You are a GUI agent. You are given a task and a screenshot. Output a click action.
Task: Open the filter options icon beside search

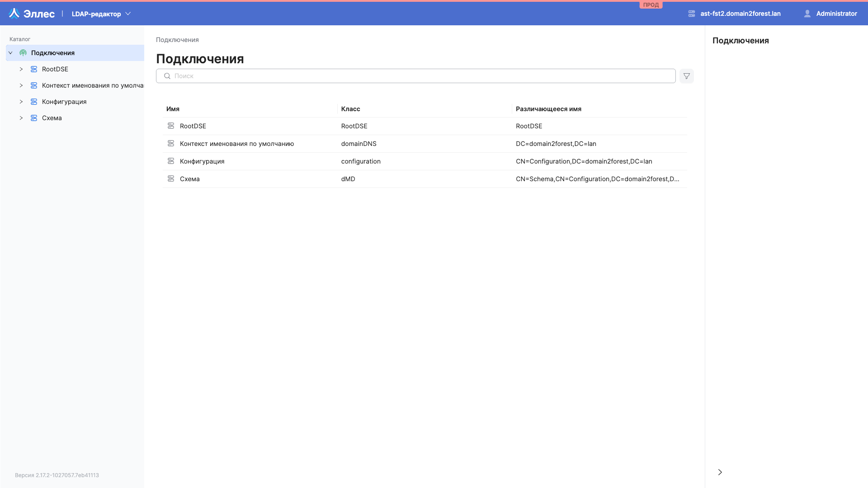(686, 76)
